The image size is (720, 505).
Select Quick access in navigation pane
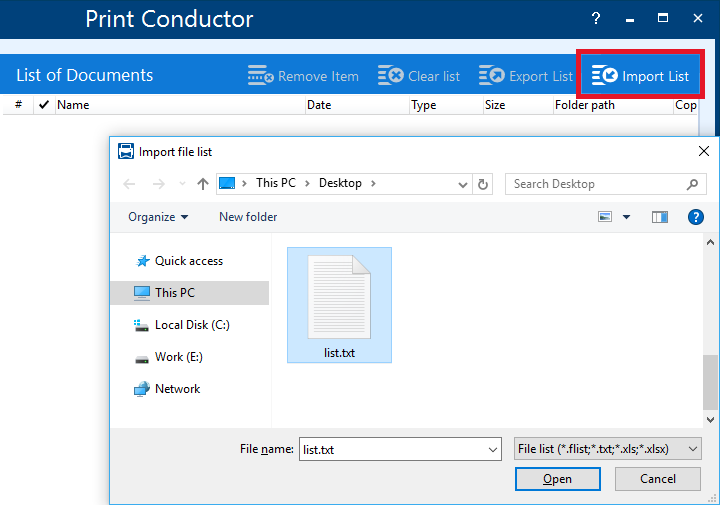(189, 261)
